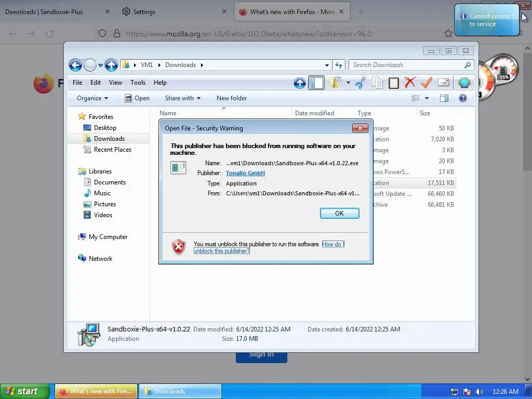Image resolution: width=532 pixels, height=399 pixels.
Task: Select Network in the navigation pane
Action: coord(100,259)
